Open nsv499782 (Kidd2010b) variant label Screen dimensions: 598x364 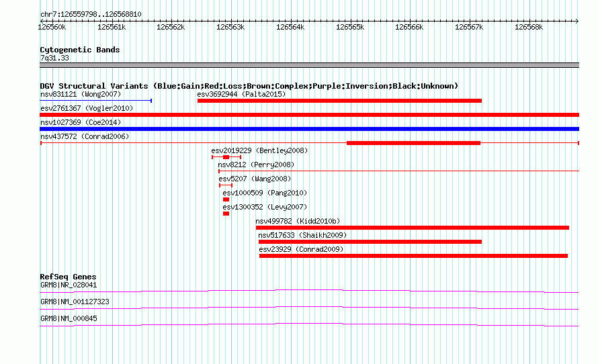298,221
